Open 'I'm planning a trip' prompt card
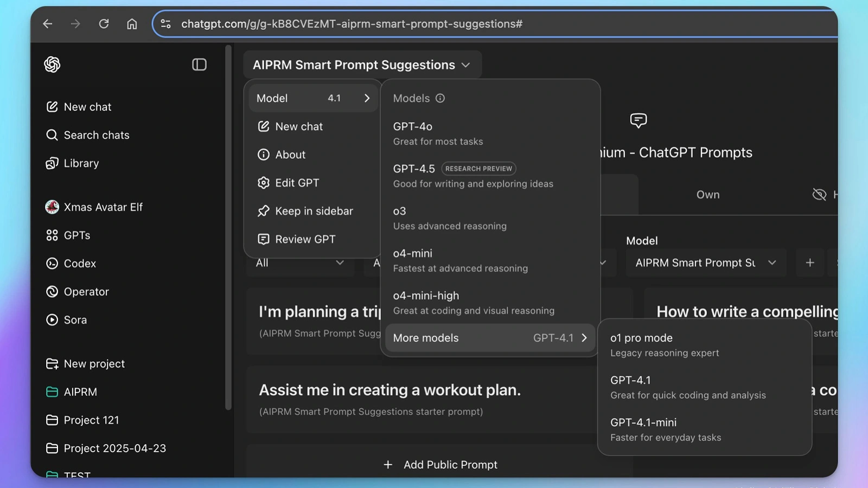 314,321
